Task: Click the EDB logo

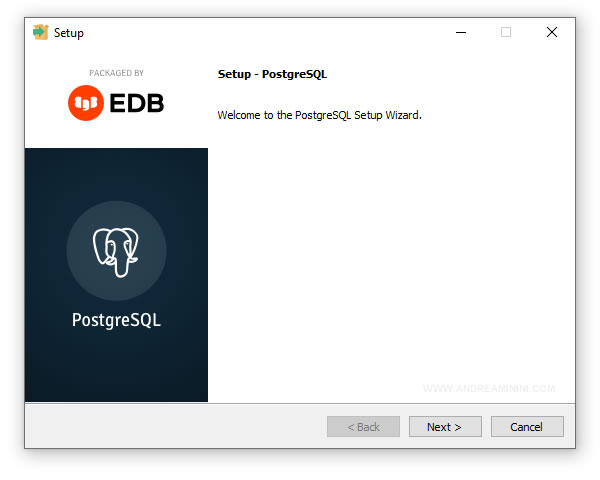Action: click(116, 103)
